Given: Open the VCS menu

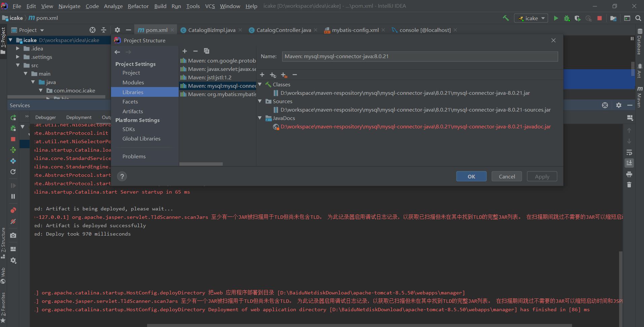Looking at the screenshot, I should pos(210,6).
